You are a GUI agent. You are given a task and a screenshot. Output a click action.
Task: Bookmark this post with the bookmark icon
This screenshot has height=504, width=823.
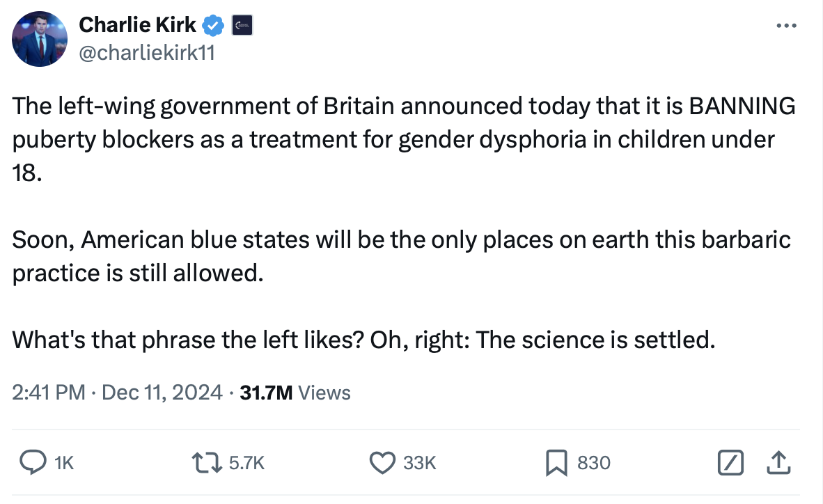(557, 462)
